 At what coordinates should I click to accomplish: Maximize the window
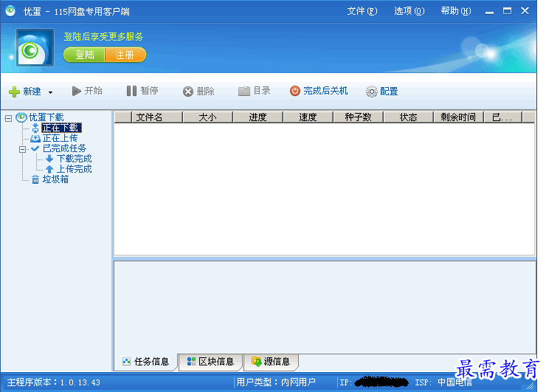507,11
